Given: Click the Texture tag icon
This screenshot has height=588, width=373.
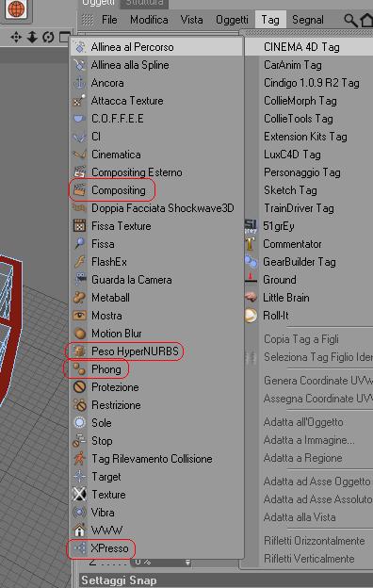Looking at the screenshot, I should click(79, 495).
